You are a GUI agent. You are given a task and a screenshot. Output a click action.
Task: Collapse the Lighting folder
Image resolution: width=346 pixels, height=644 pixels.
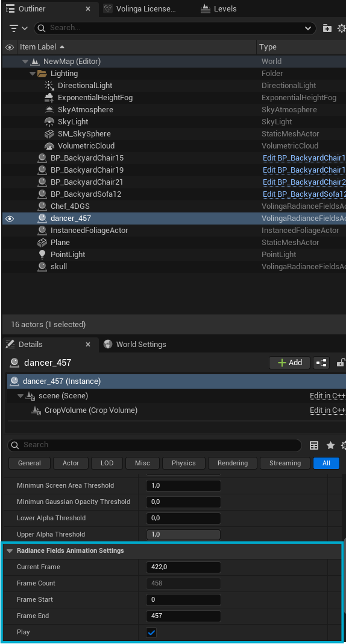coord(33,74)
